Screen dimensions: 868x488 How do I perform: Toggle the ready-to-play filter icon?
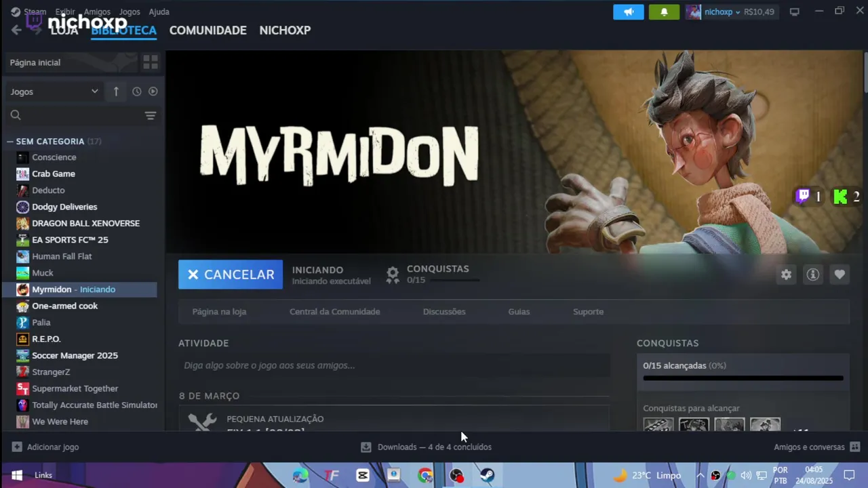pyautogui.click(x=153, y=91)
